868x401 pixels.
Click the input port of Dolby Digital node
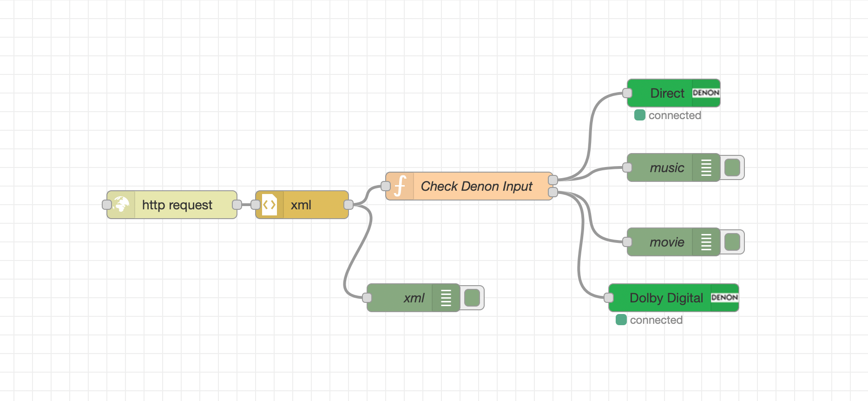609,298
